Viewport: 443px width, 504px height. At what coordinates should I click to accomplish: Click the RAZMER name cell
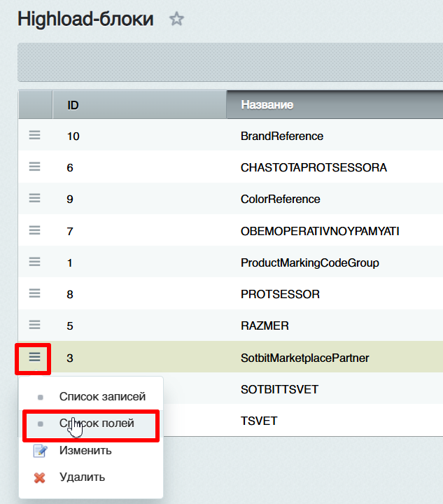pos(265,325)
